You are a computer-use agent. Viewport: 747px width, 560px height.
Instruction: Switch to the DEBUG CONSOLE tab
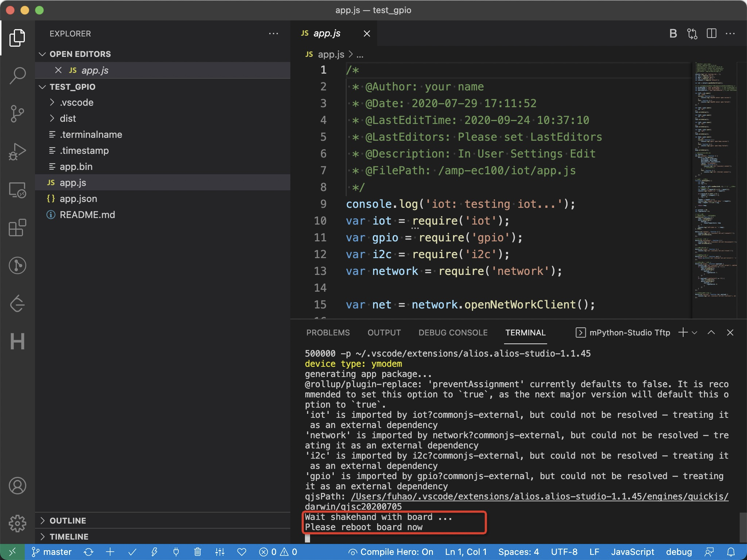tap(453, 332)
